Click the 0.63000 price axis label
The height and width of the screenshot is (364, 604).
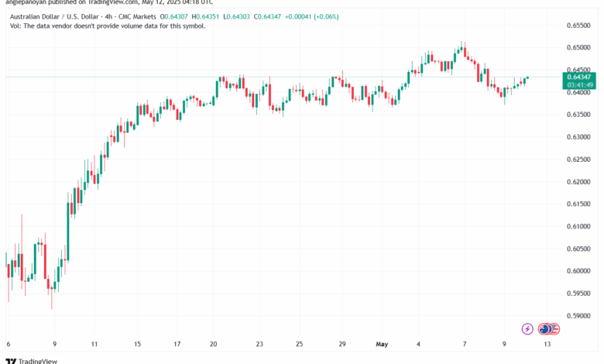click(x=578, y=137)
